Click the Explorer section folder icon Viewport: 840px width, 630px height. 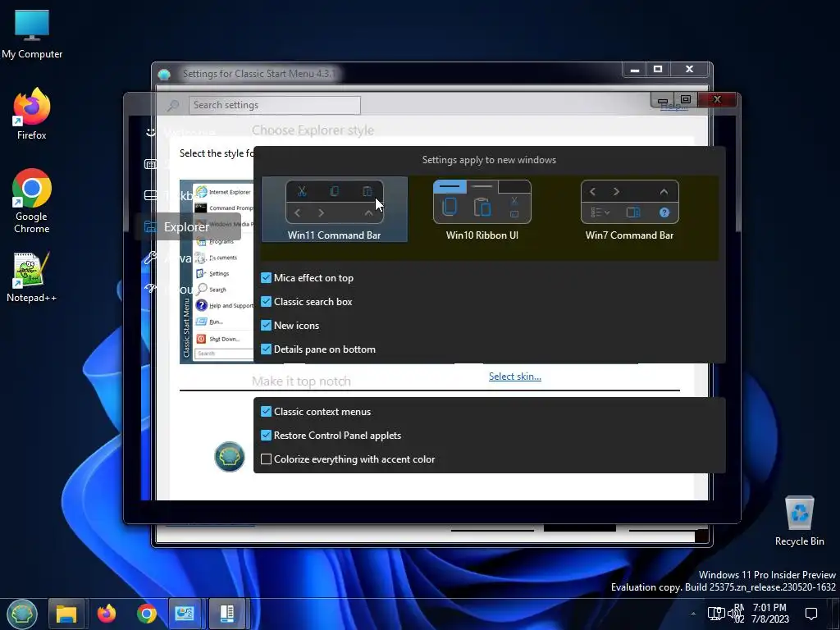(151, 226)
